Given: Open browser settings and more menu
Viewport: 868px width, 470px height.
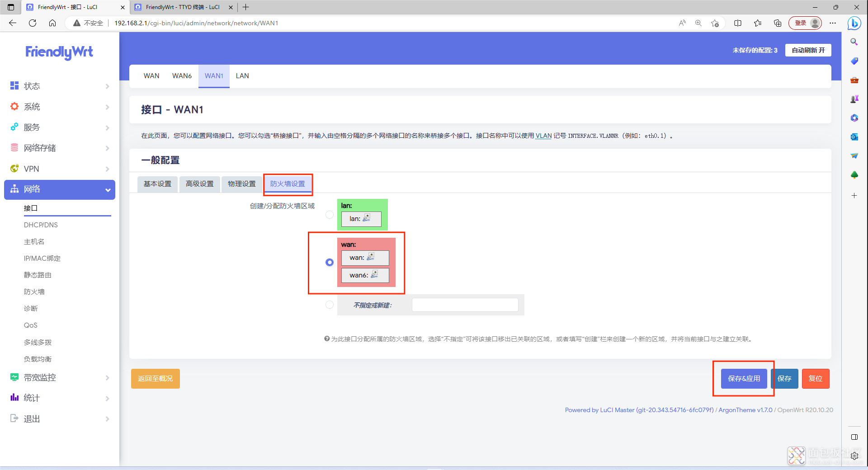Looking at the screenshot, I should pyautogui.click(x=833, y=23).
